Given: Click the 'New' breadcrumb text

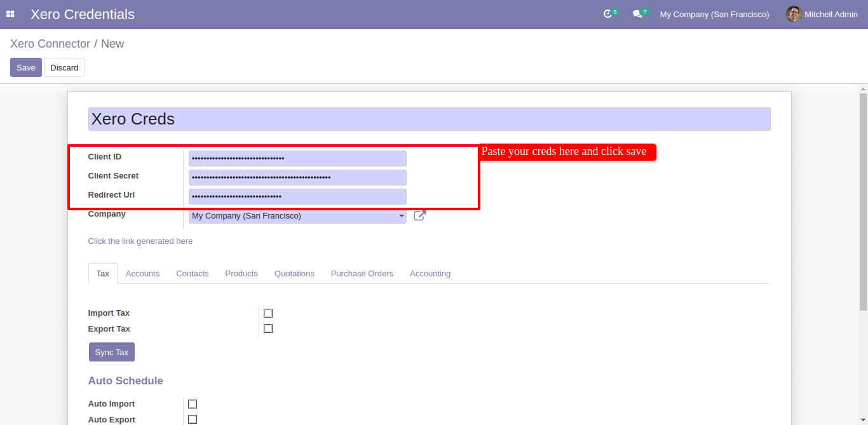Looking at the screenshot, I should click(112, 44).
